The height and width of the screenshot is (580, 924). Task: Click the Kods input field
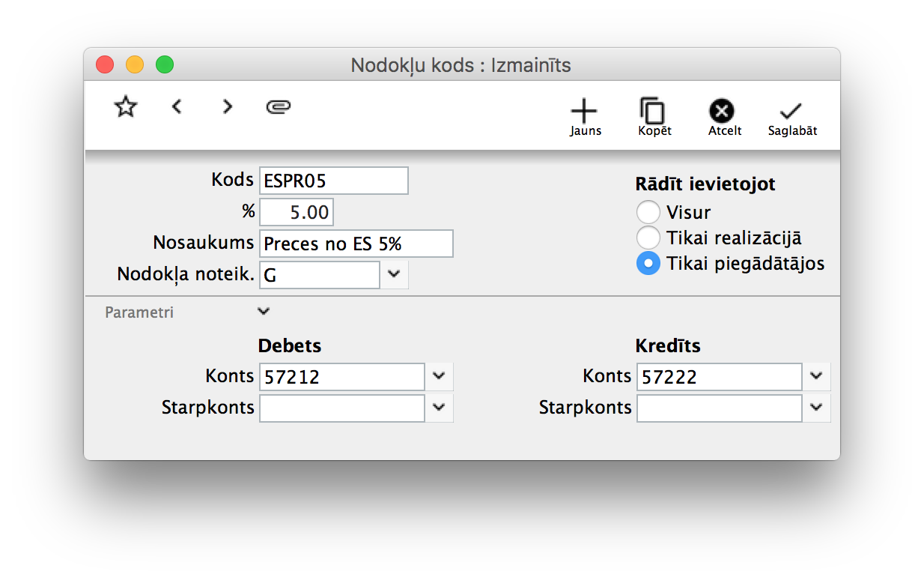pyautogui.click(x=333, y=181)
